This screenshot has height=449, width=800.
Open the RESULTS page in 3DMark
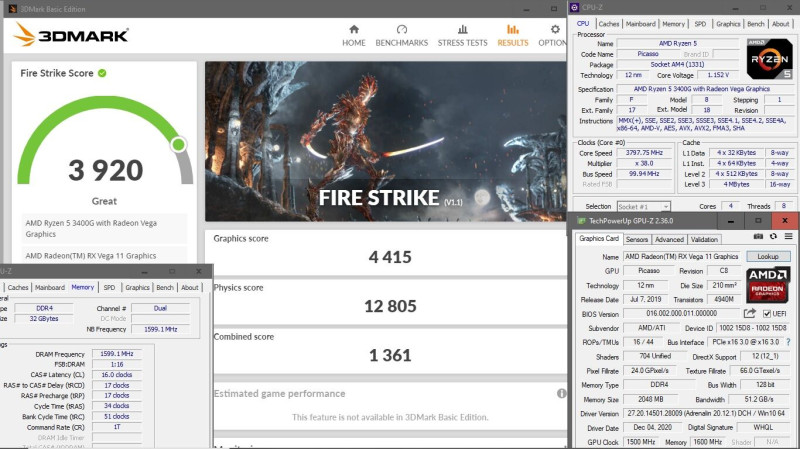click(513, 36)
